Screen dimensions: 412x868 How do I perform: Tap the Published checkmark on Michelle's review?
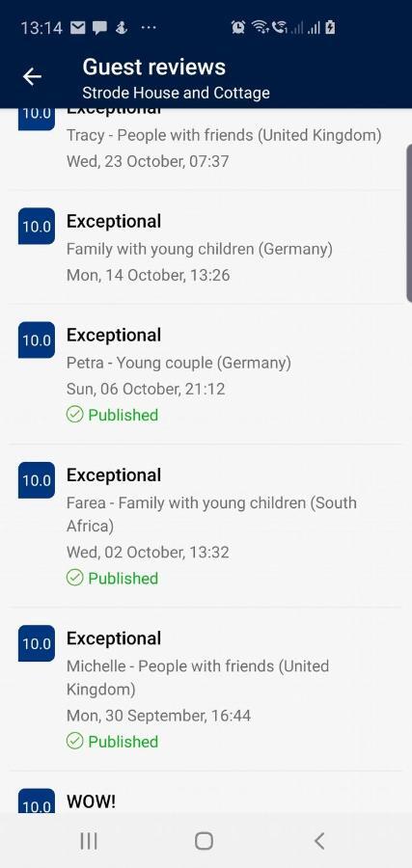(x=74, y=742)
